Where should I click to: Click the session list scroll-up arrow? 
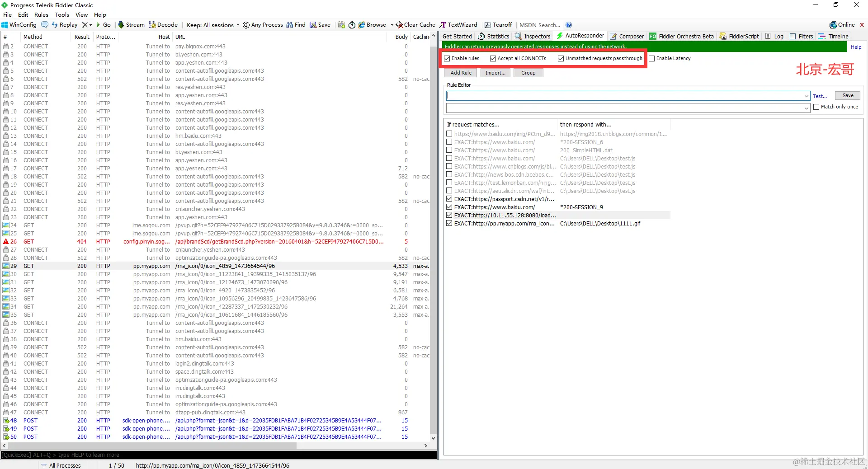433,35
